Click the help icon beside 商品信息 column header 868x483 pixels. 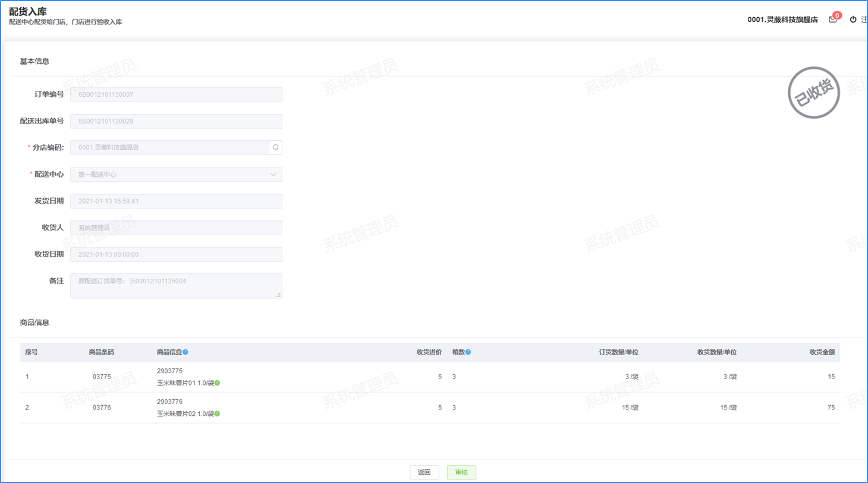pyautogui.click(x=185, y=352)
